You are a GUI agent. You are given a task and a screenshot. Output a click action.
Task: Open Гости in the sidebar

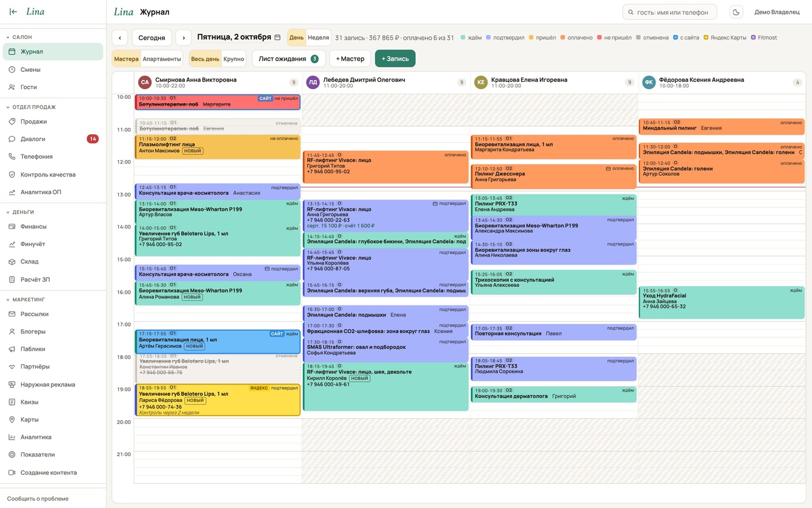pyautogui.click(x=53, y=87)
